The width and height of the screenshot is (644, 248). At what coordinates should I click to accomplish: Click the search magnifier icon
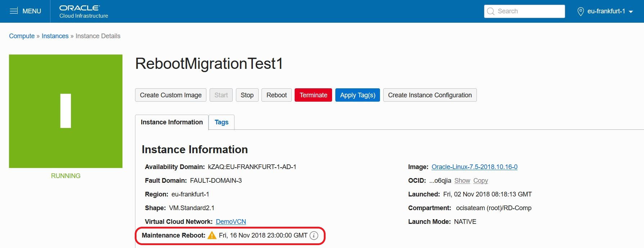pos(491,11)
